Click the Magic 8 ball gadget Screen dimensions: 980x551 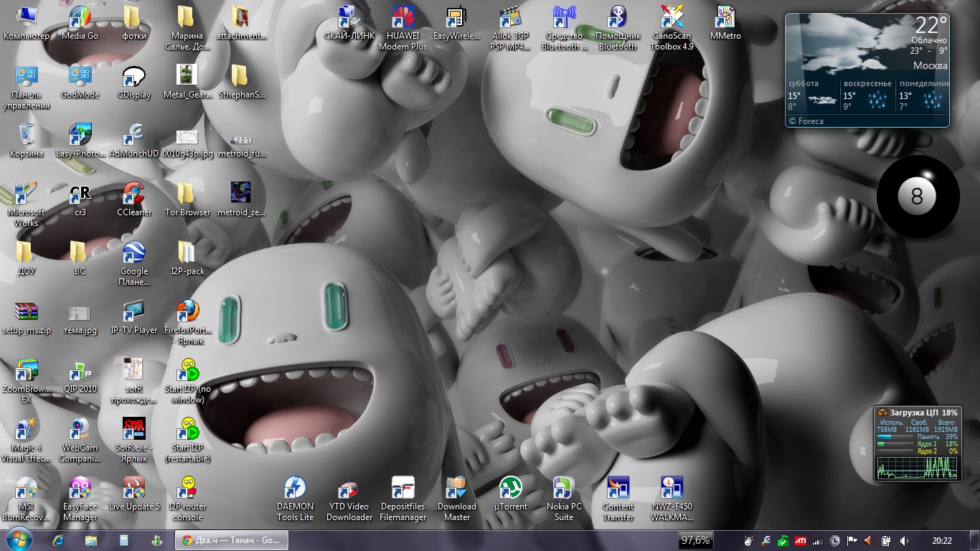click(917, 196)
